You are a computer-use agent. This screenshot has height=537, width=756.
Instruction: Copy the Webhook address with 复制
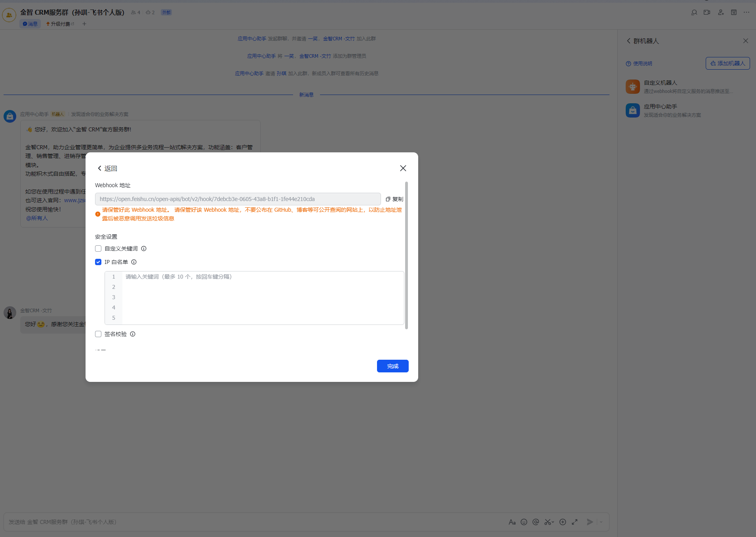coord(394,199)
